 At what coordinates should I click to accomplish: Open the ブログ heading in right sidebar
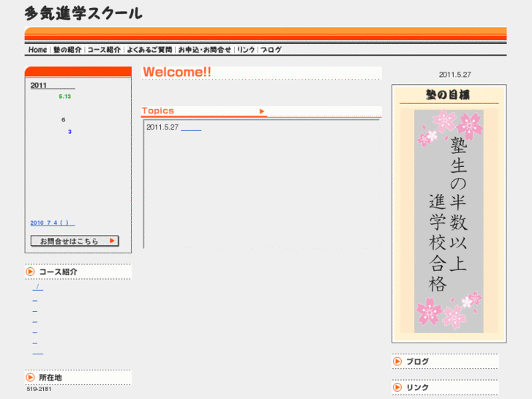[x=417, y=362]
